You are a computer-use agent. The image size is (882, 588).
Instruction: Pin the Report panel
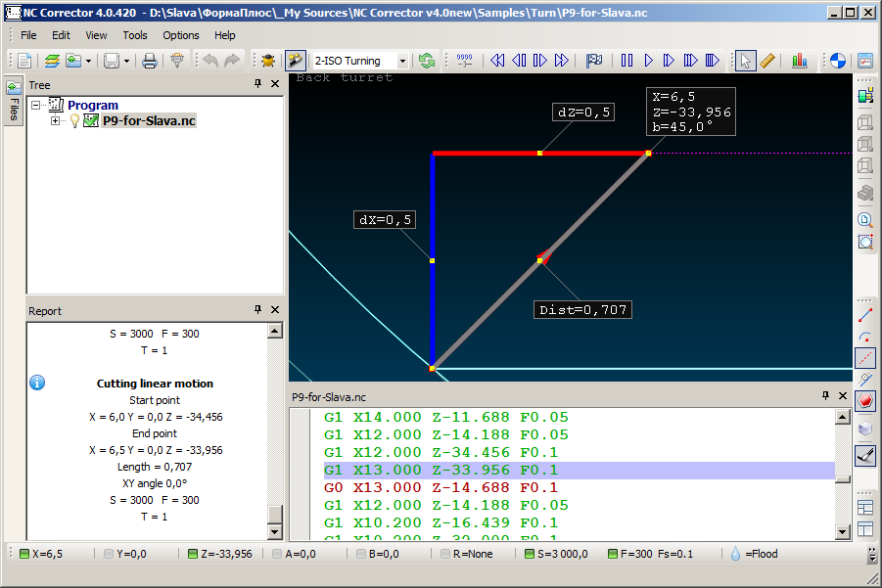[x=257, y=310]
